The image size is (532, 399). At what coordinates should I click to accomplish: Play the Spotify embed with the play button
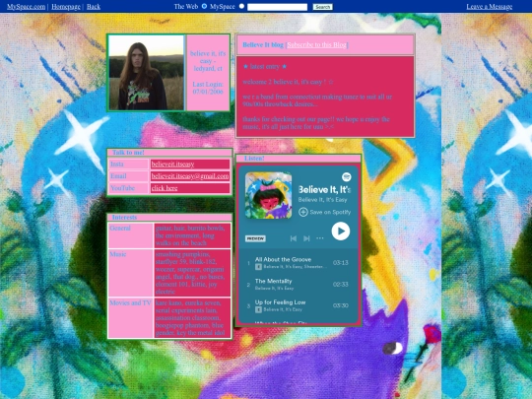tap(340, 232)
